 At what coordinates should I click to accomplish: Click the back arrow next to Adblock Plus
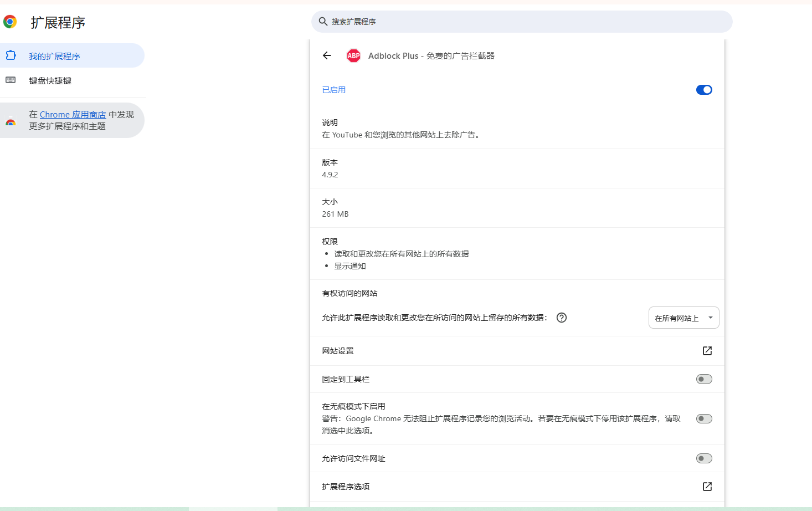coord(327,55)
